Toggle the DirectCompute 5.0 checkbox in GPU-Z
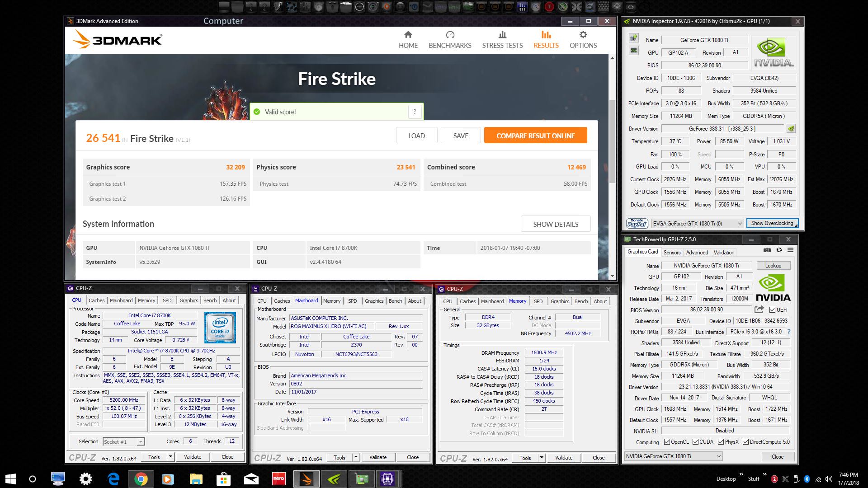This screenshot has height=488, width=868. pos(745,442)
